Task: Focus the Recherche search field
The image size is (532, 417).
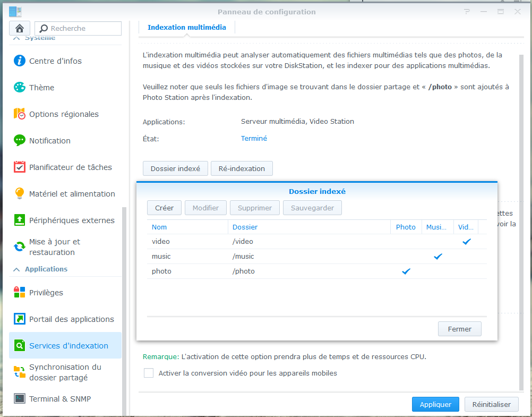Action: click(x=78, y=28)
